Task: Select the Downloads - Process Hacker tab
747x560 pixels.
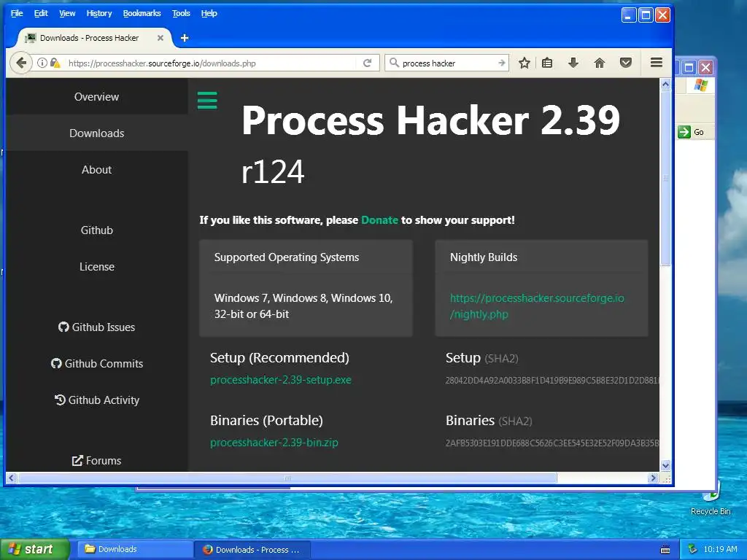Action: [x=96, y=38]
